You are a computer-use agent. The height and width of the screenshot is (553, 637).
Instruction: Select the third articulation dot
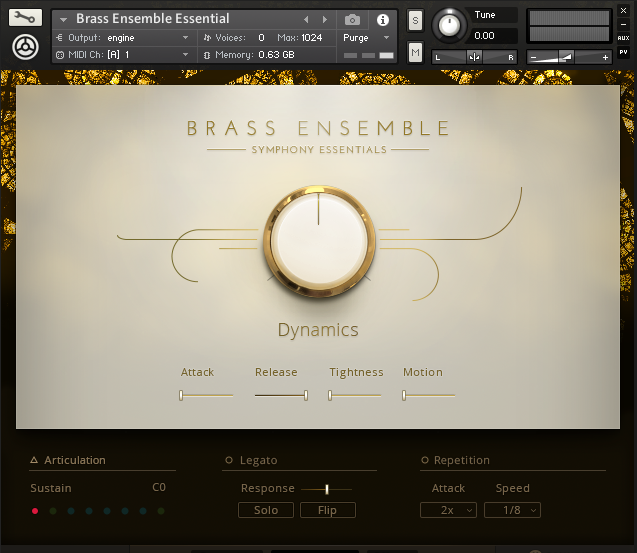(71, 511)
